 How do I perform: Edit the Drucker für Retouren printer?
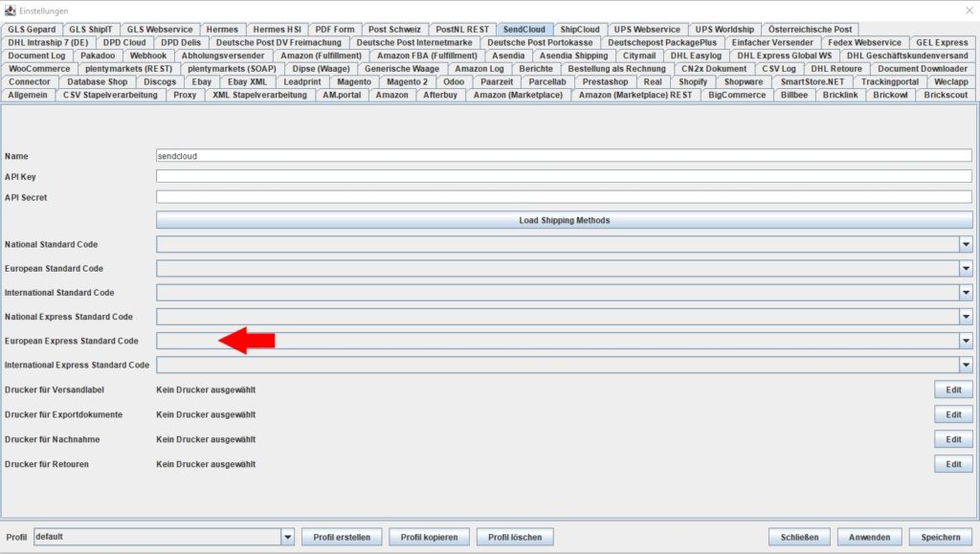click(x=953, y=464)
